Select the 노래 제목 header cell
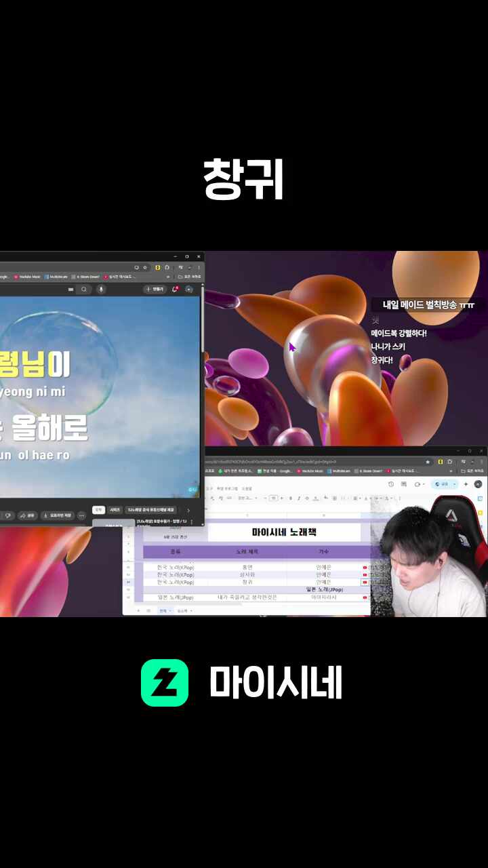 coord(247,551)
